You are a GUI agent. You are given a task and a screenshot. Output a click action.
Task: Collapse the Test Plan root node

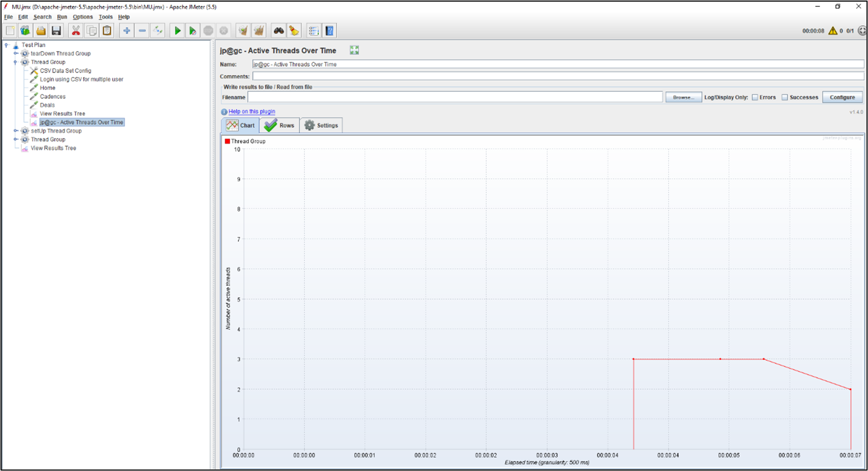(x=6, y=45)
